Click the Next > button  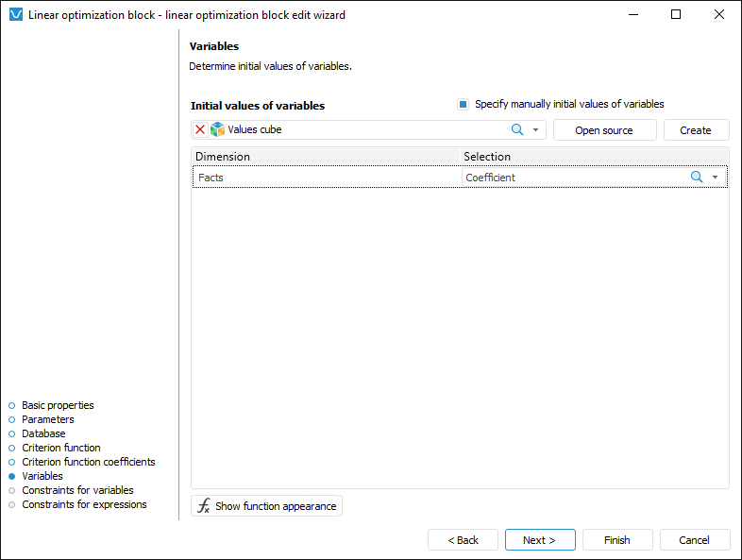click(540, 540)
